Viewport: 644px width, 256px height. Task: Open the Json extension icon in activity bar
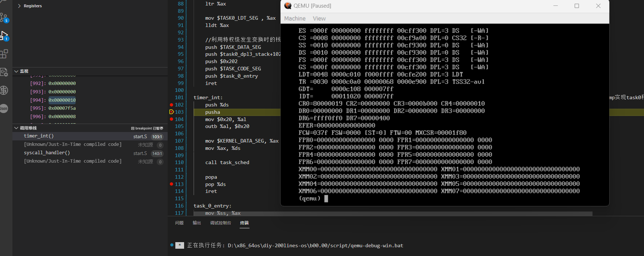click(4, 108)
